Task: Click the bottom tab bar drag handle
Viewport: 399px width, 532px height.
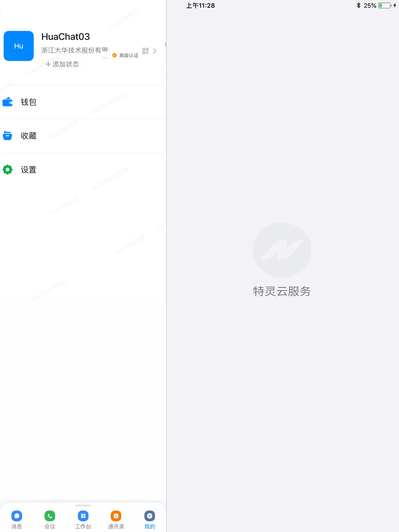Action: (83, 505)
